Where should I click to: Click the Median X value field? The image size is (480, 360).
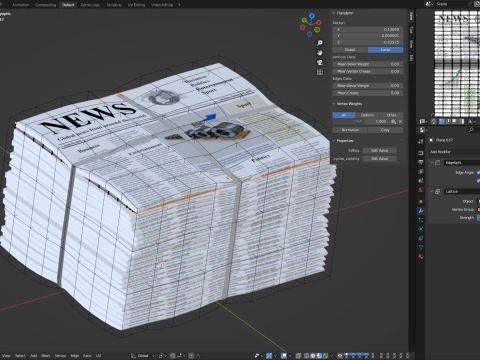pos(368,29)
